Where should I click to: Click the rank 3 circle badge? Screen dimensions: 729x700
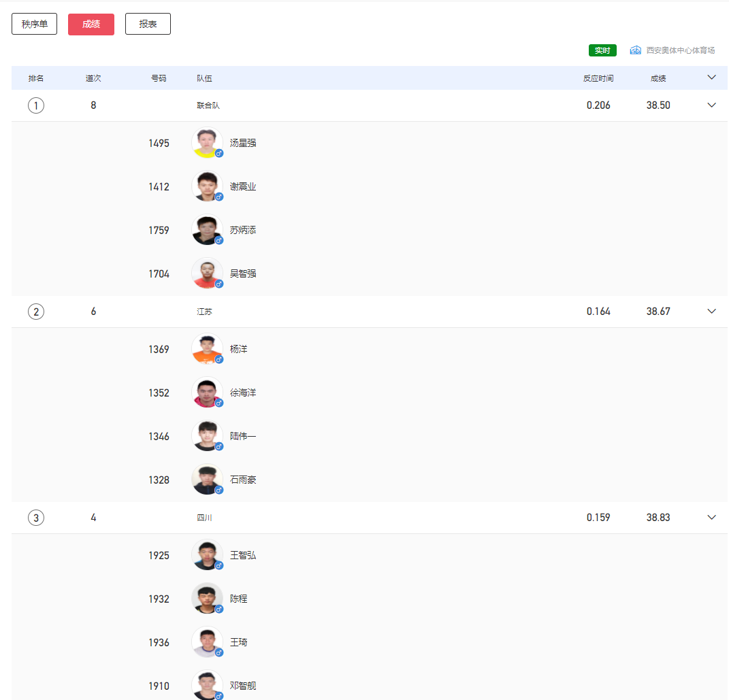click(36, 518)
